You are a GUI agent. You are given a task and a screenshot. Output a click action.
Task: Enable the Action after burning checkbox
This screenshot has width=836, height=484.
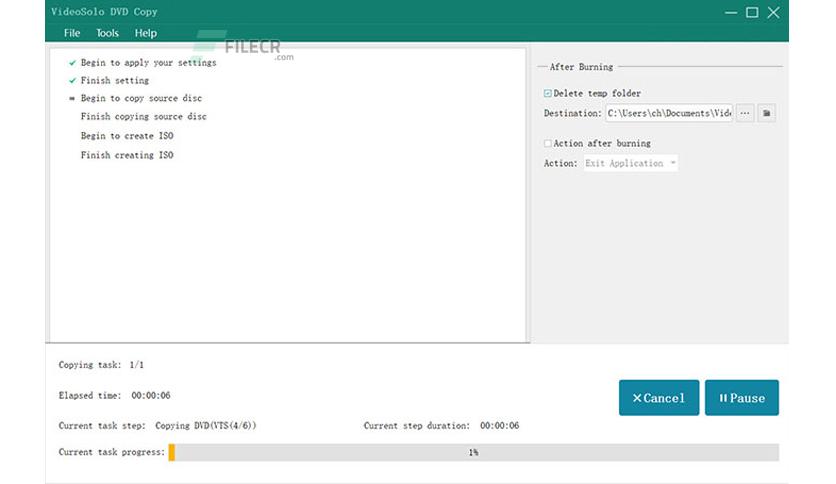tap(548, 143)
